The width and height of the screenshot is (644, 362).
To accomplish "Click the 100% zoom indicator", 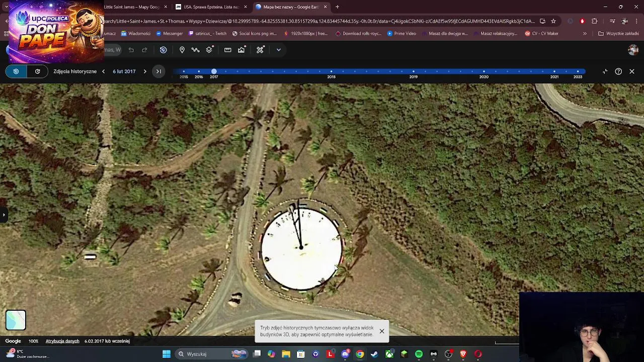I will 33,341.
